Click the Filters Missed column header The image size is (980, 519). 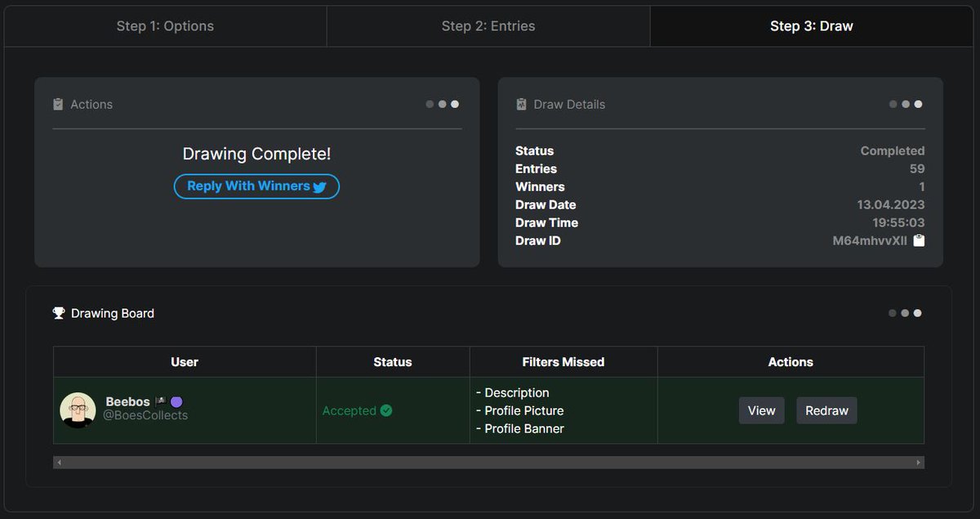click(x=563, y=361)
